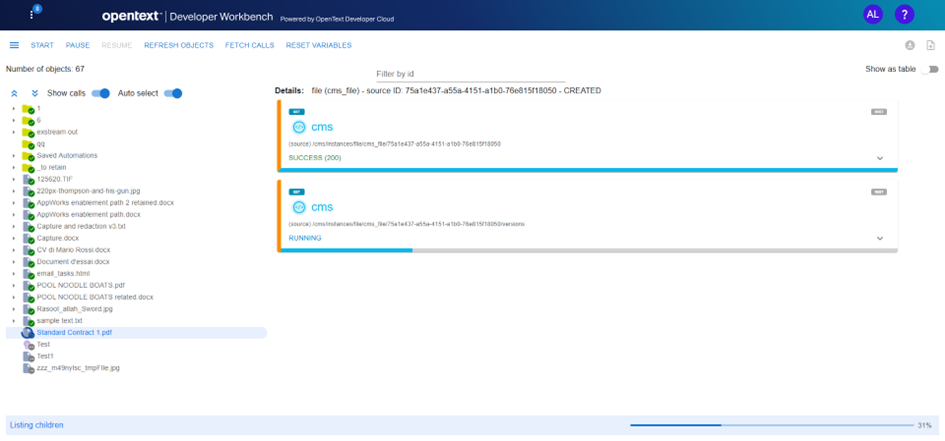This screenshot has height=441, width=945.
Task: Click file icon for zzz_m49nylsc_tmpFile.jpg
Action: (x=28, y=368)
